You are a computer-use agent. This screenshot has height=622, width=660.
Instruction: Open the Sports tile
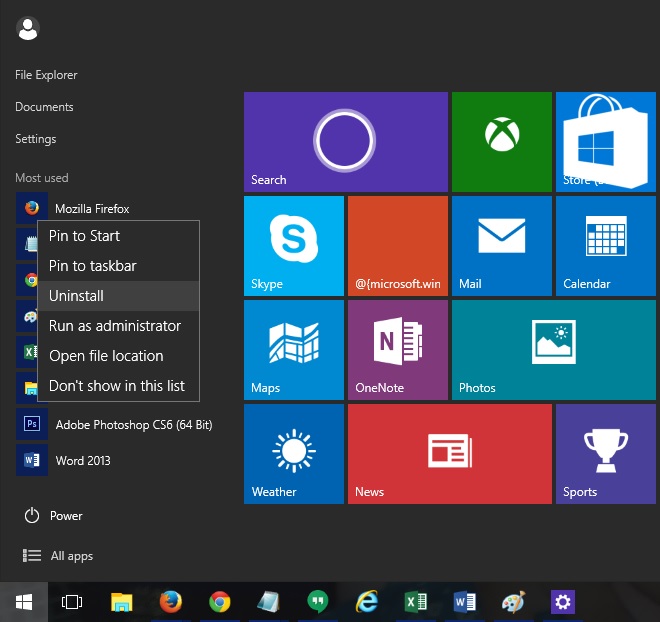[606, 454]
